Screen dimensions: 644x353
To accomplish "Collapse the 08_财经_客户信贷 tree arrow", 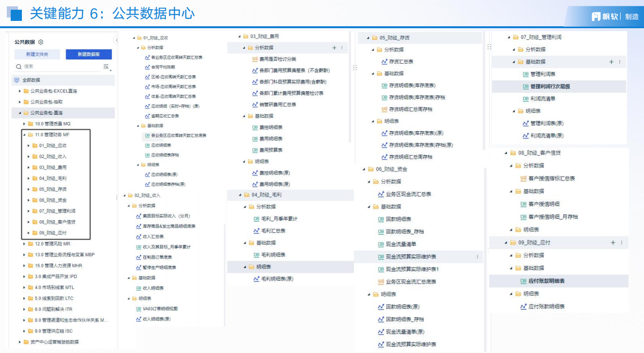I will click(x=506, y=153).
